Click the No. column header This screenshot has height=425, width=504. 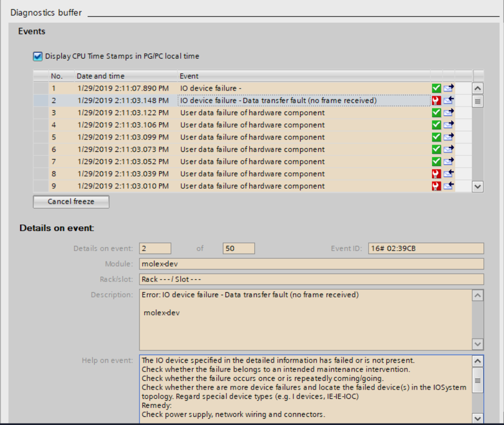pyautogui.click(x=61, y=76)
